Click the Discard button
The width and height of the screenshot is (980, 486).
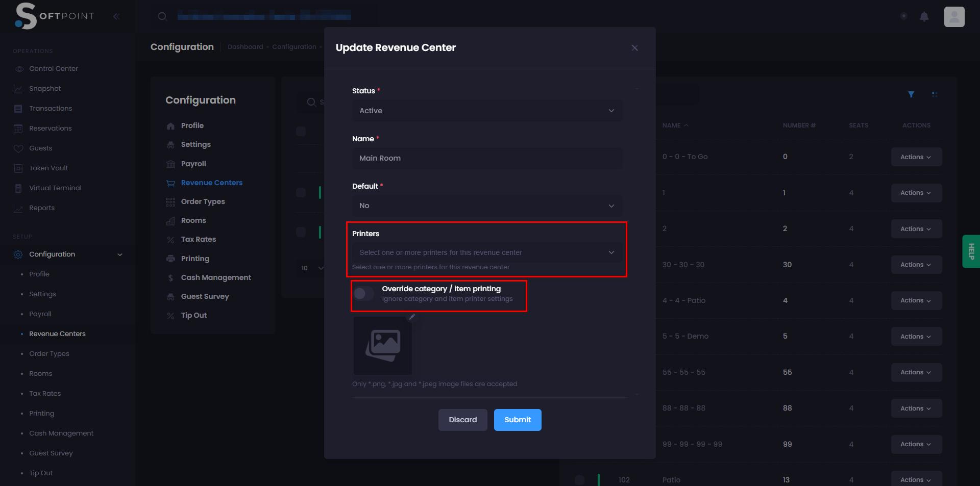462,420
